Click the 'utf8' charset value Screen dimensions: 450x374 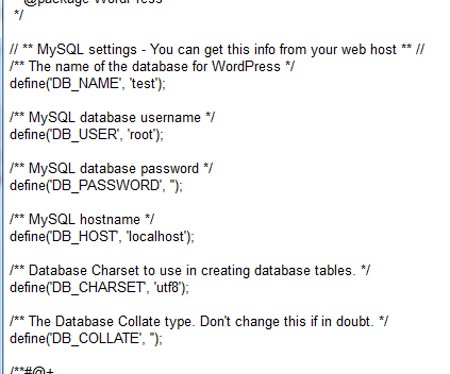pos(168,287)
